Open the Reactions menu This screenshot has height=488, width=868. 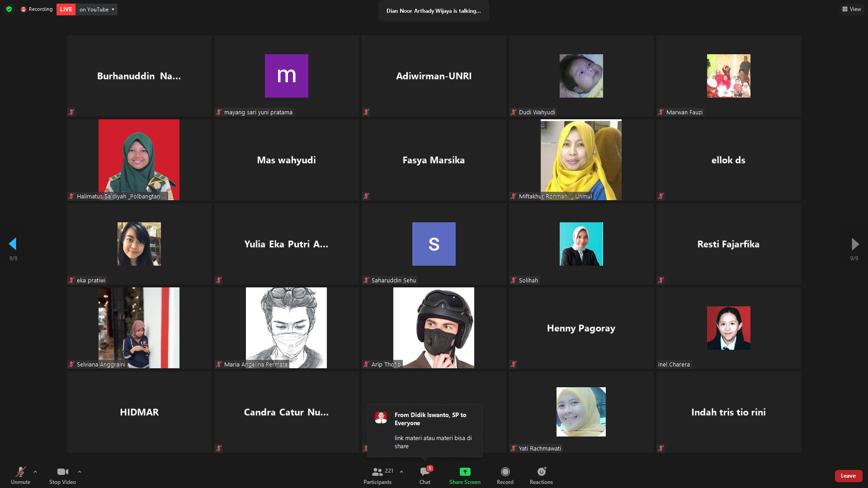point(541,475)
